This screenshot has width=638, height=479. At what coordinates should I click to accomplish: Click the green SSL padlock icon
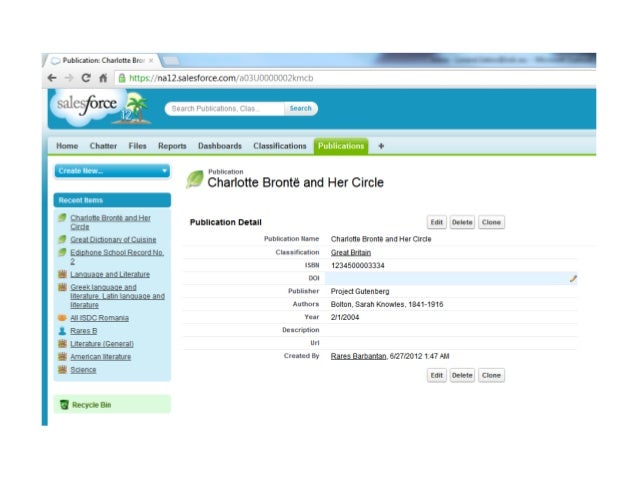tap(122, 78)
